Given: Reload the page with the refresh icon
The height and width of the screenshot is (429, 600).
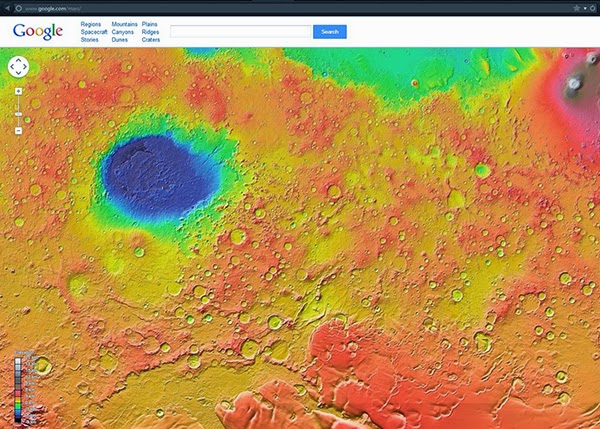Looking at the screenshot, I should click(593, 8).
